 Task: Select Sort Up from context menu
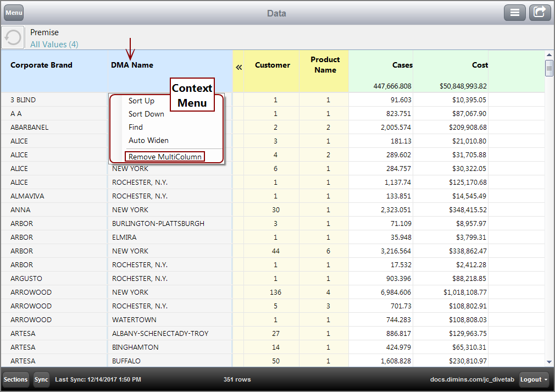pos(141,101)
